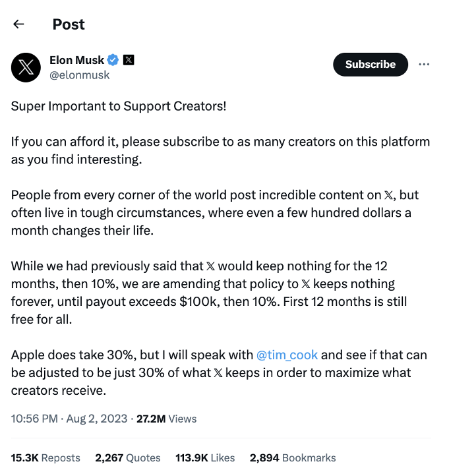Open the Elon Musk display name link
Viewport: 476px width, 472px height.
tap(76, 60)
